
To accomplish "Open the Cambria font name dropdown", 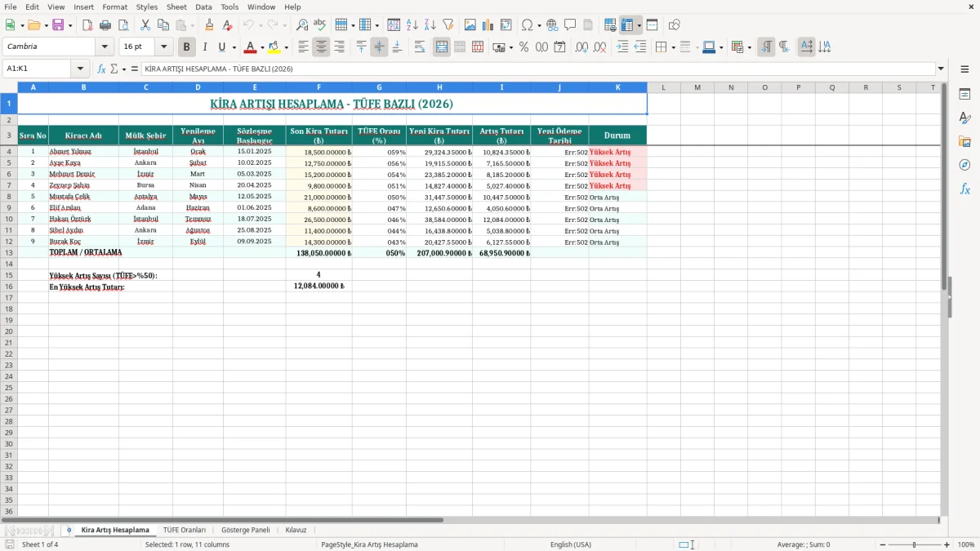I will coord(105,47).
